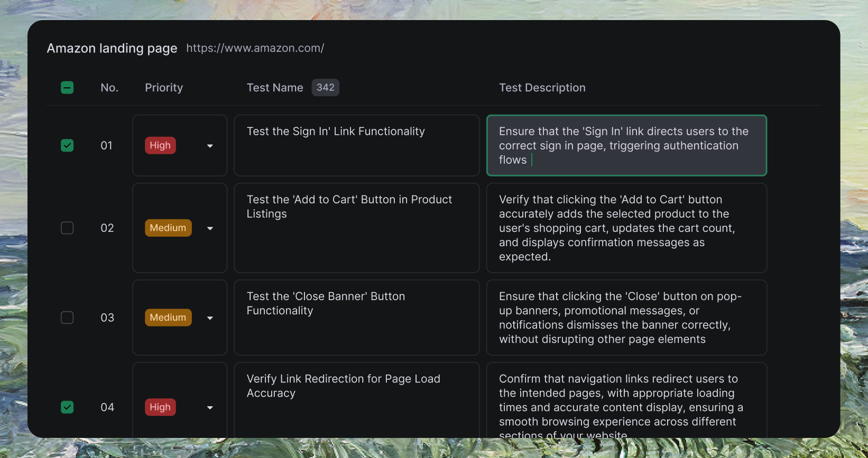Edit the Add to Cart test description field

[x=626, y=228]
